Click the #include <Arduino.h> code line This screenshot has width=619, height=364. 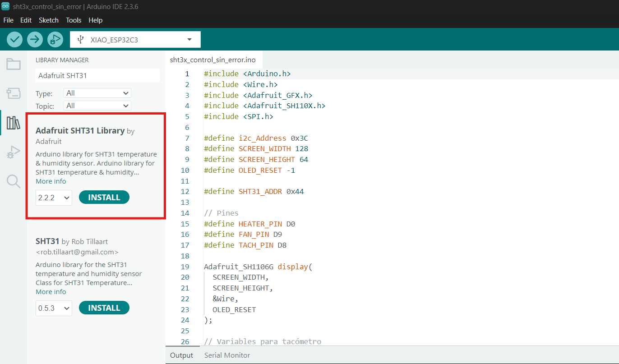(247, 74)
